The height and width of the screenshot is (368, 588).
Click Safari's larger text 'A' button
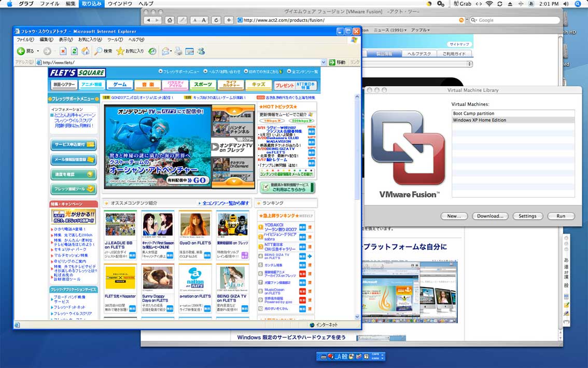pos(204,20)
